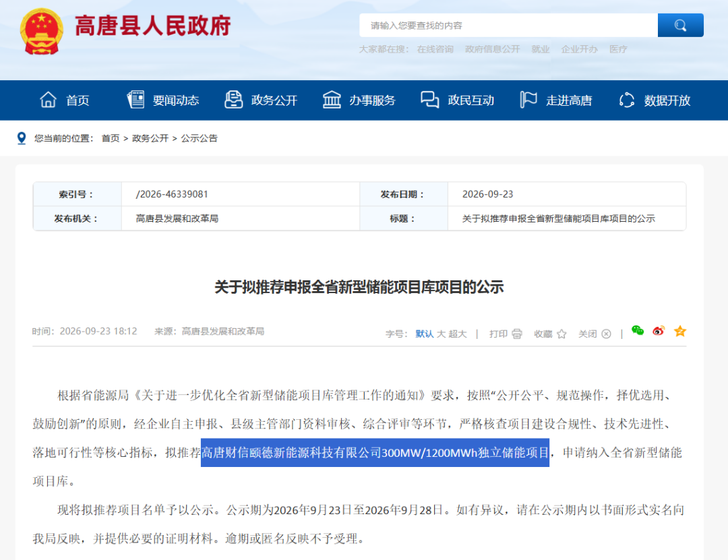Go to 首页 in the breadcrumb
The width and height of the screenshot is (728, 560).
111,138
